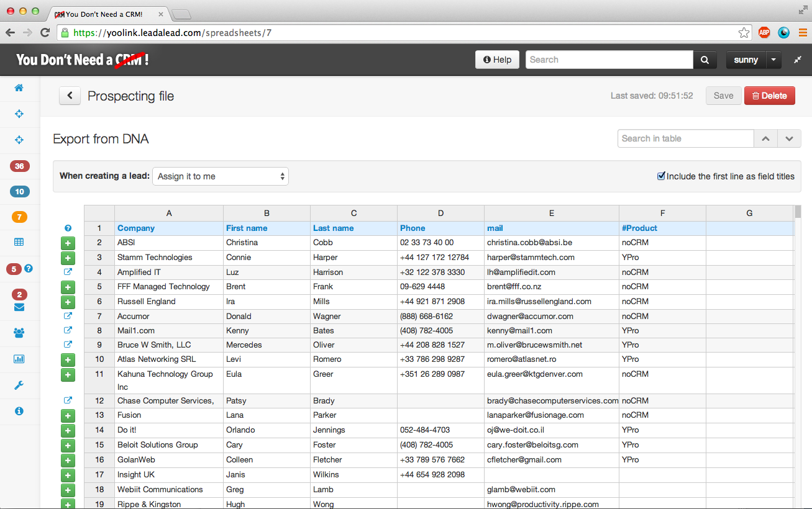Open the 'Assign it to me' dropdown

pos(221,176)
